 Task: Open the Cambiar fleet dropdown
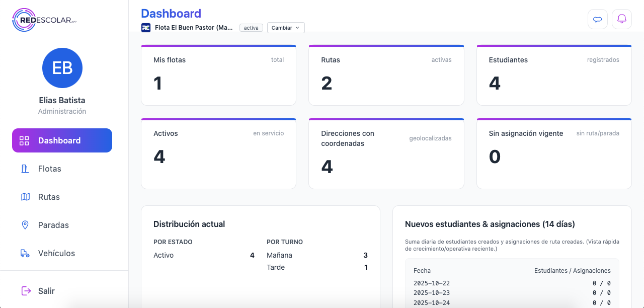click(285, 28)
